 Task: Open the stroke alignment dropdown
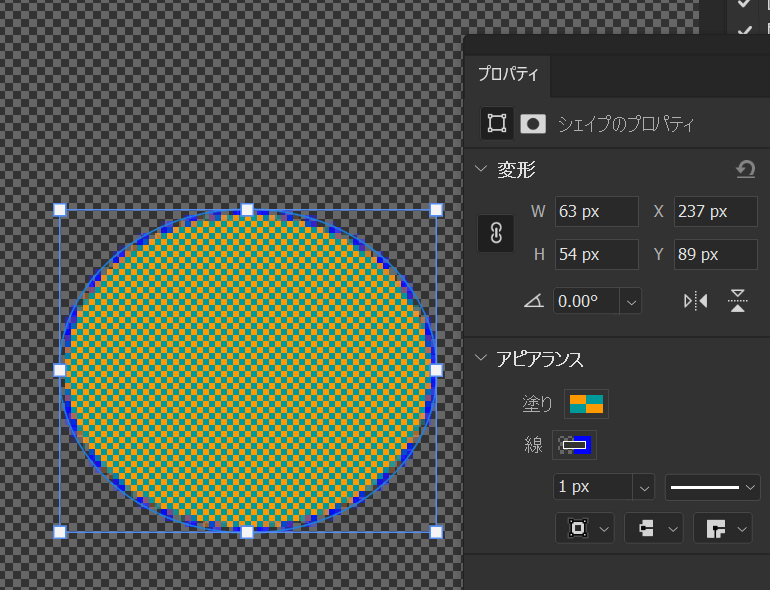(585, 528)
